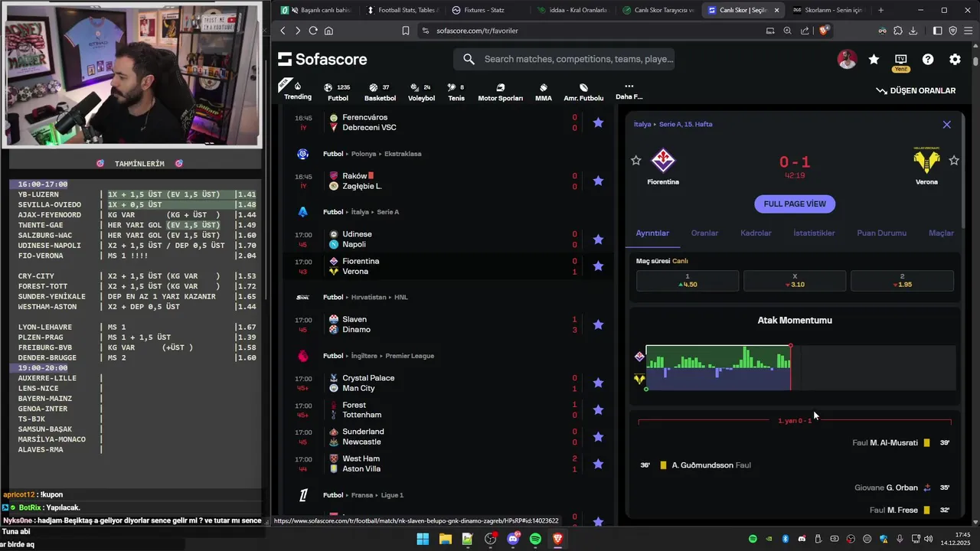Viewport: 980px width, 551px height.
Task: Expand the Daha Fazla sports menu
Action: (x=629, y=92)
